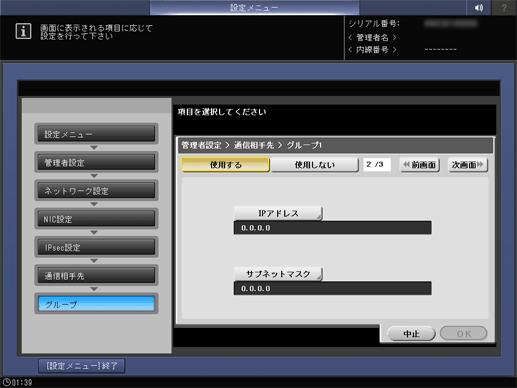Jump to 管理者設定 in the left navigation
Screen dimensions: 517x388
pyautogui.click(x=96, y=162)
